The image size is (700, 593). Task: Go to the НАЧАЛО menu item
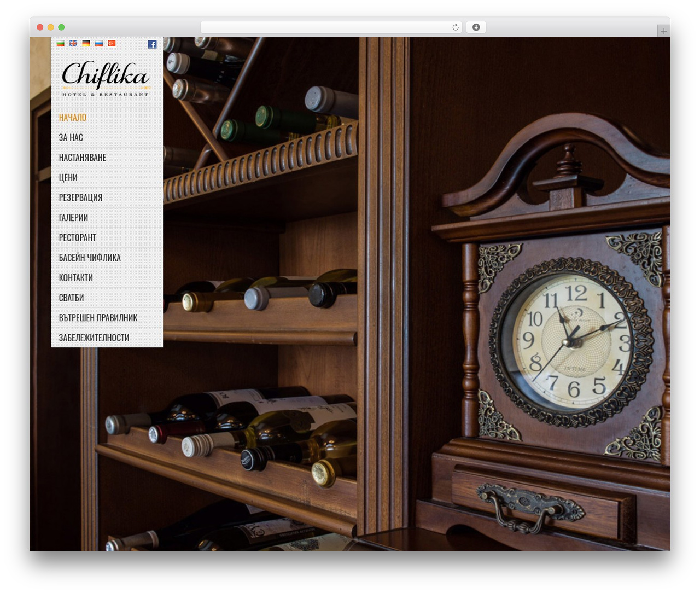click(107, 117)
